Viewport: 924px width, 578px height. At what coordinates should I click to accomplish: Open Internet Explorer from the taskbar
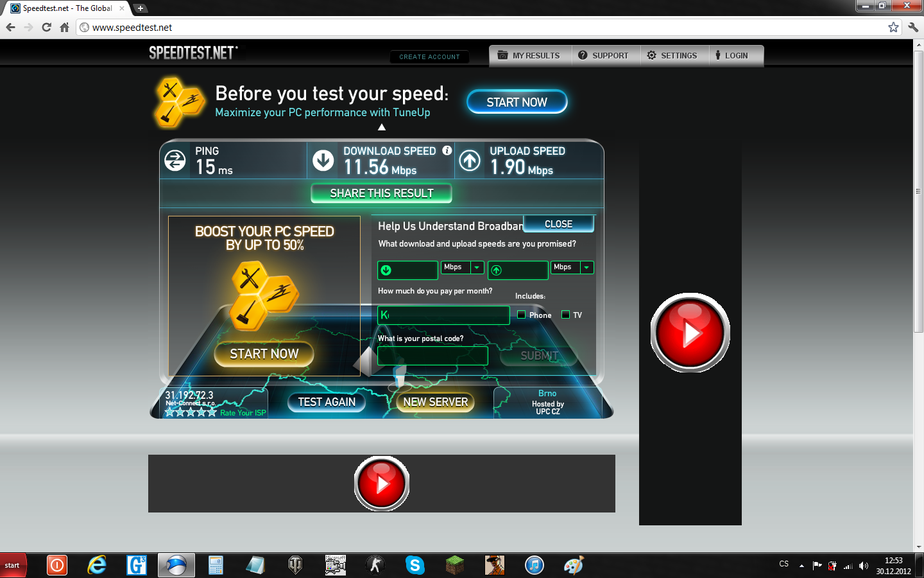click(x=97, y=565)
